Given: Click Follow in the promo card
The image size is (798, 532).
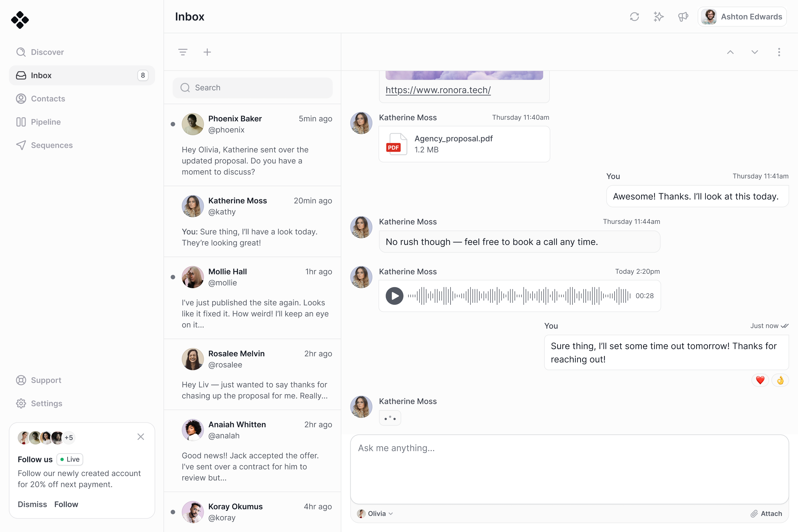Looking at the screenshot, I should point(66,504).
